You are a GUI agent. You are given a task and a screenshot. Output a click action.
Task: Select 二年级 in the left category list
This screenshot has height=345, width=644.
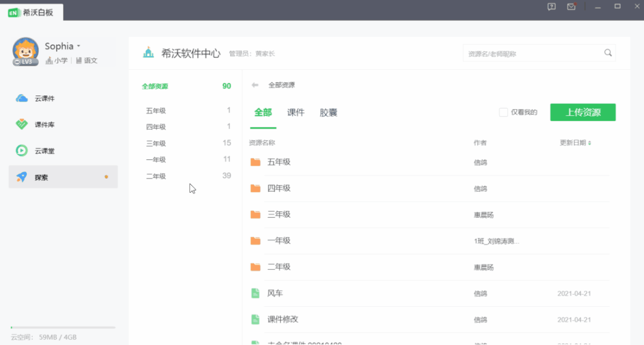pyautogui.click(x=156, y=176)
